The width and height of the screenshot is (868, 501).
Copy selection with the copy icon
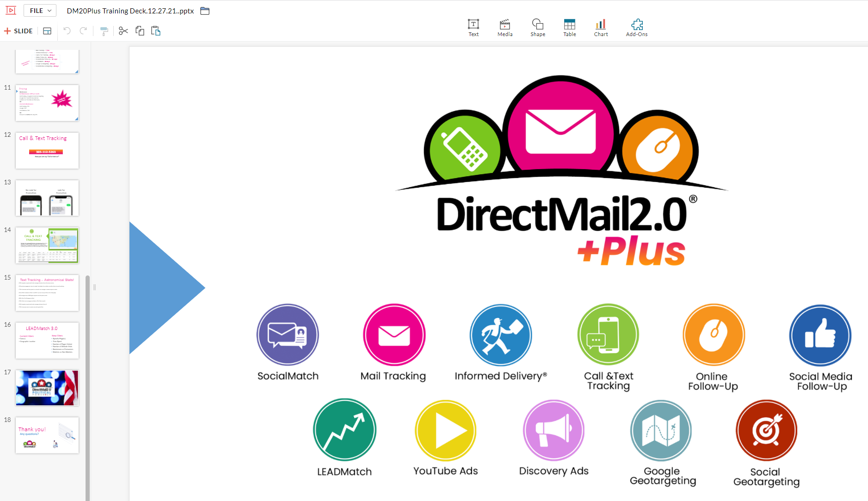click(140, 31)
